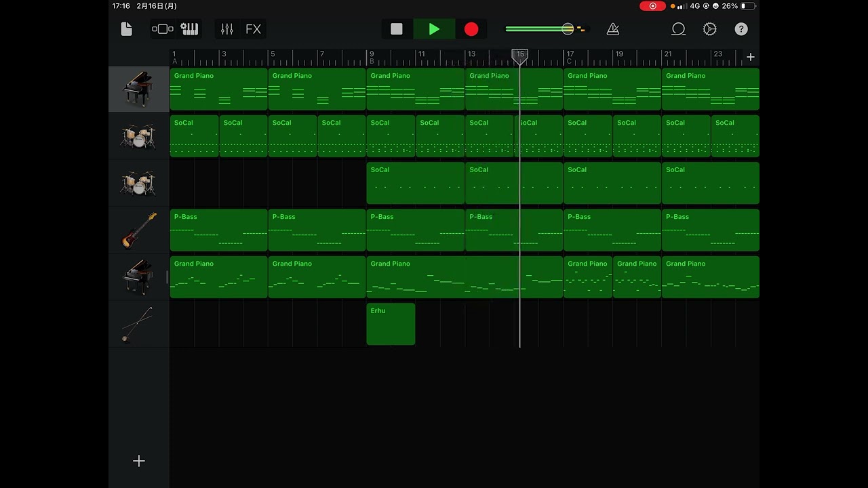Viewport: 868px width, 488px height.
Task: Select lower Grand Piano region at bar 5
Action: point(317,277)
